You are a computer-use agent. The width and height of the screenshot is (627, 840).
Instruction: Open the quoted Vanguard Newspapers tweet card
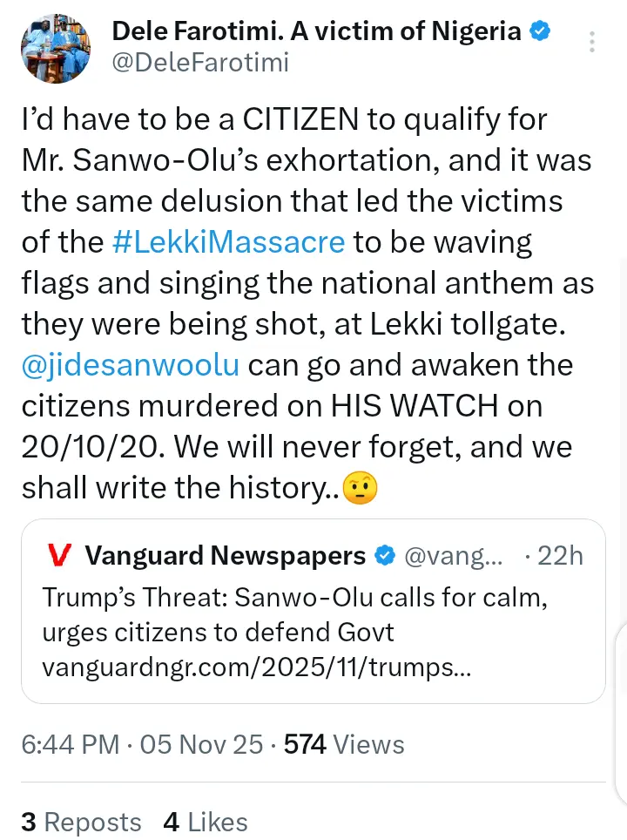pos(313,610)
